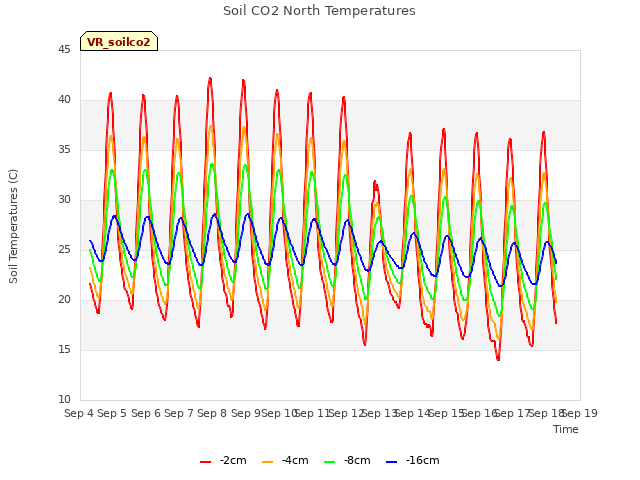Click the orange -4cm legend swatch
640x480 pixels.
point(267,462)
